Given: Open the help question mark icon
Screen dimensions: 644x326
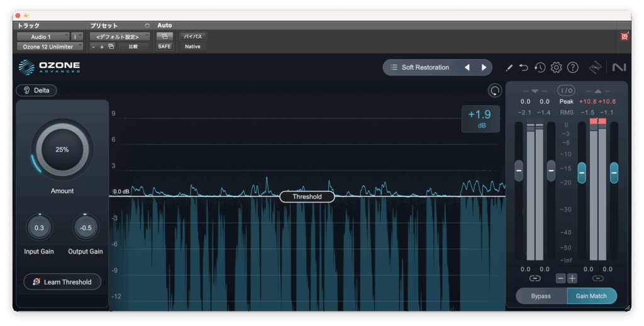Looking at the screenshot, I should pos(572,67).
